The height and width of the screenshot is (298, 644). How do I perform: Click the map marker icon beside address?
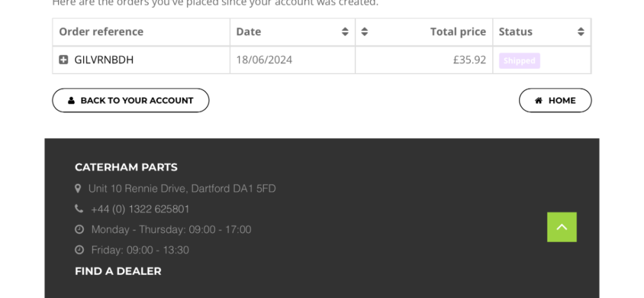tap(78, 189)
